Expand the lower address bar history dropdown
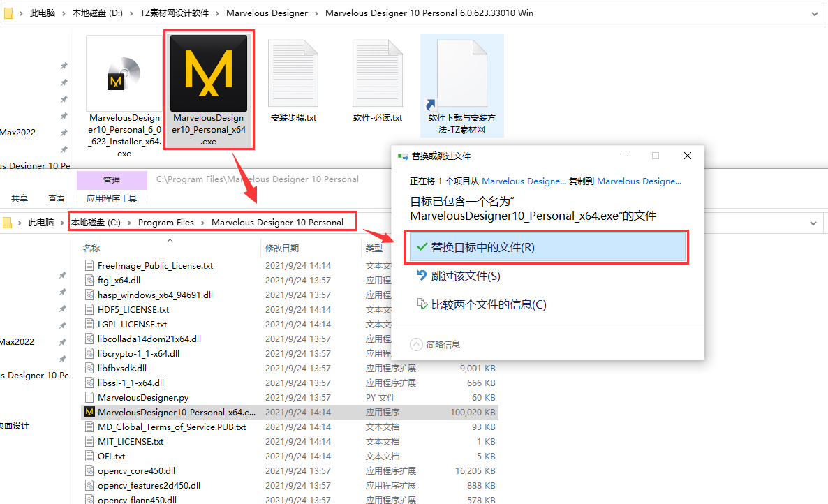 813,223
